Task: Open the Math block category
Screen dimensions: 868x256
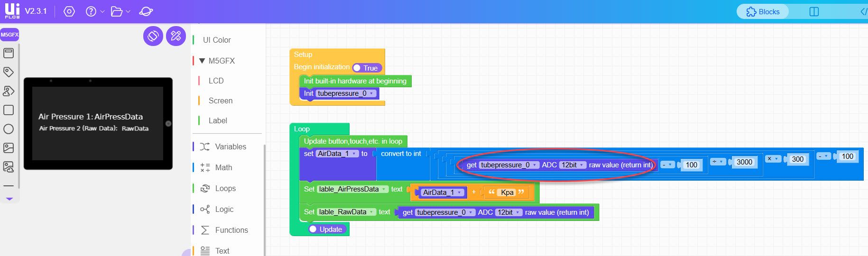Action: click(x=223, y=168)
